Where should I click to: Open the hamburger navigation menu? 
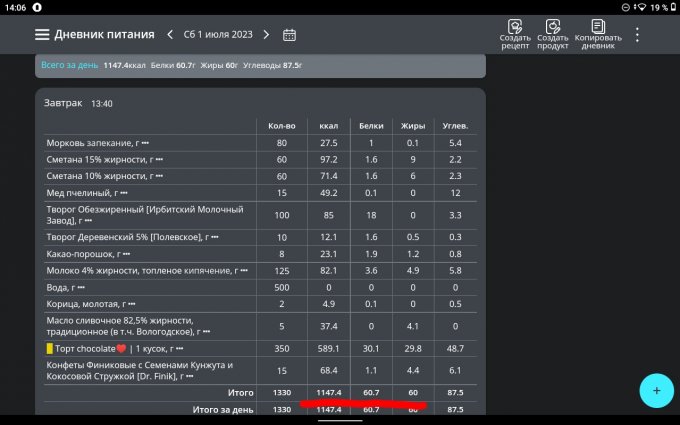pyautogui.click(x=42, y=34)
